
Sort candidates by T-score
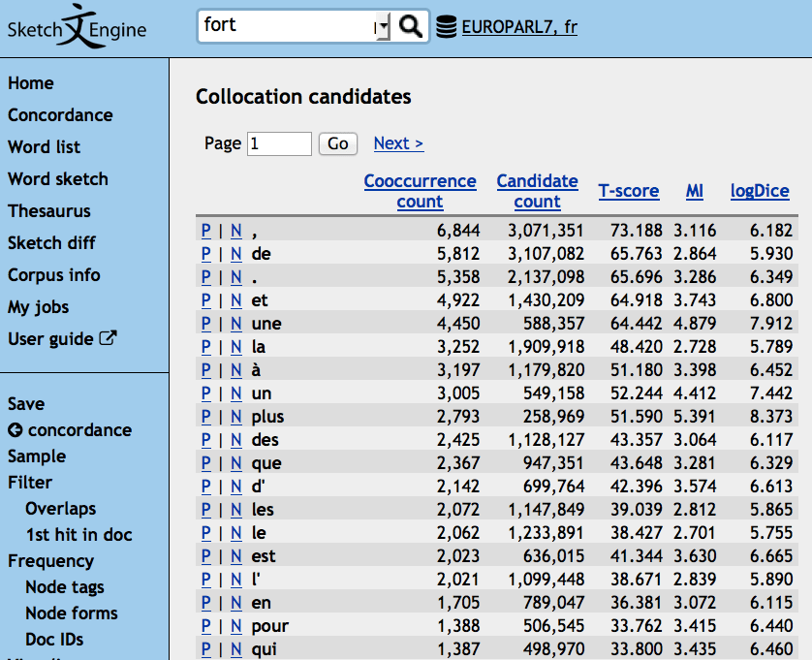pos(628,191)
